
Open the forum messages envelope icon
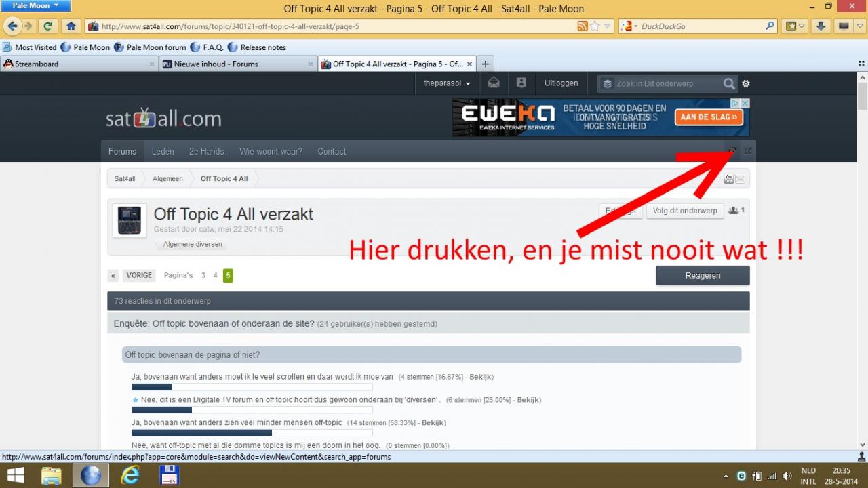coord(494,83)
